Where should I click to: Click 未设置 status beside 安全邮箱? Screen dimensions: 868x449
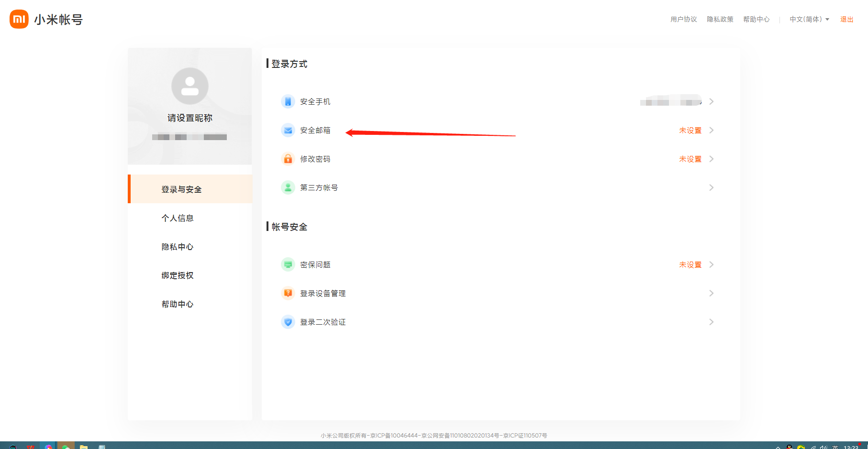[x=690, y=130]
